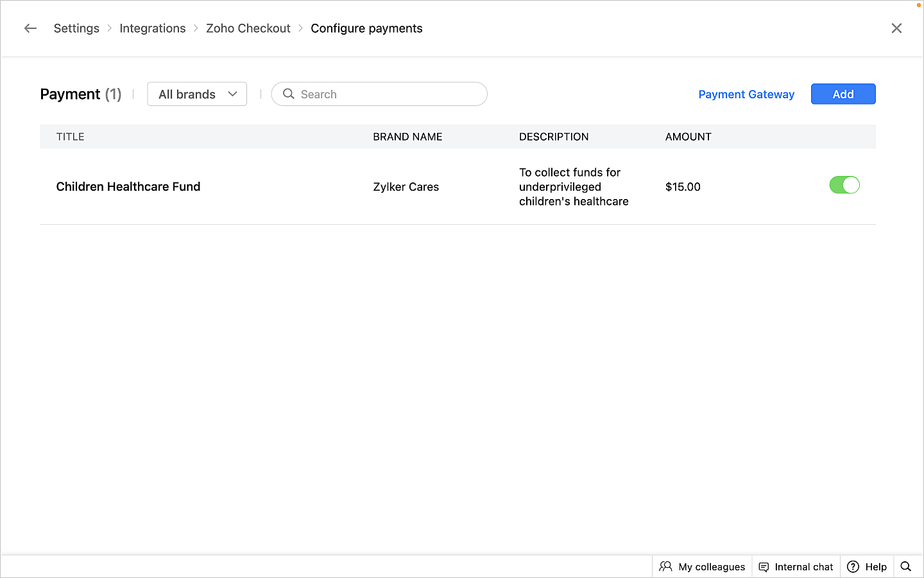Click the Help question mark icon
Screen dimensions: 924x578
pyautogui.click(x=853, y=566)
